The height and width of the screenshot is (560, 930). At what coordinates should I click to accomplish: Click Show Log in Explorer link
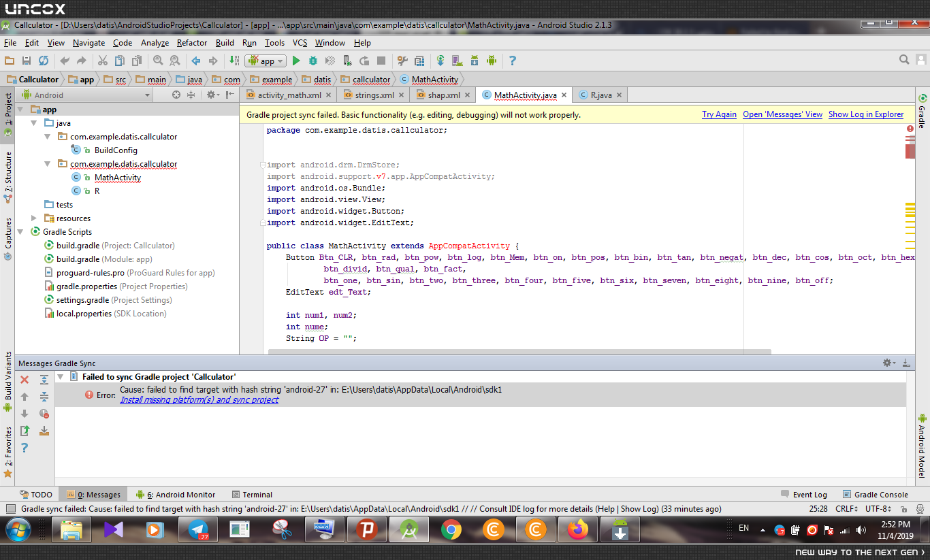point(866,115)
